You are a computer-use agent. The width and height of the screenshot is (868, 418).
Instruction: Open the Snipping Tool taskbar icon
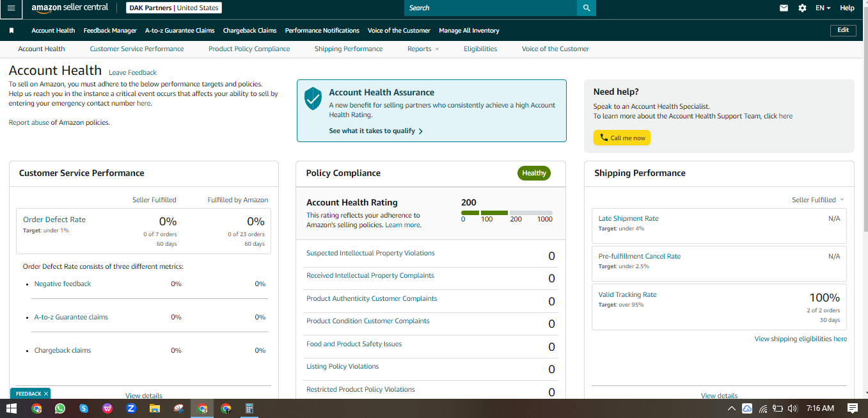pyautogui.click(x=178, y=408)
